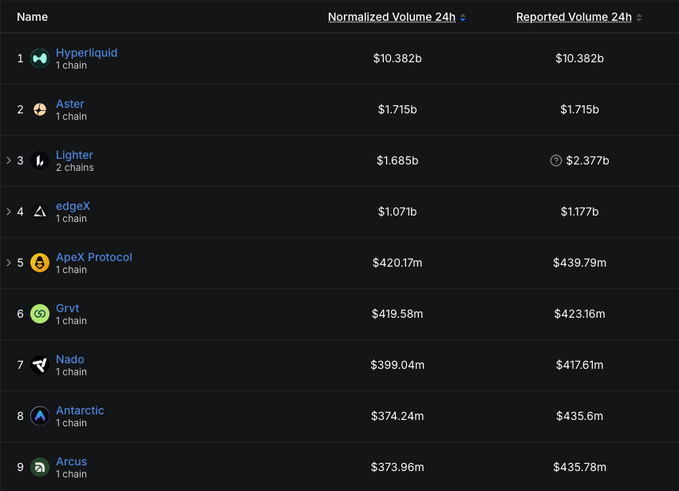This screenshot has width=679, height=491.
Task: Click the Antarctic protocol logo
Action: point(40,416)
